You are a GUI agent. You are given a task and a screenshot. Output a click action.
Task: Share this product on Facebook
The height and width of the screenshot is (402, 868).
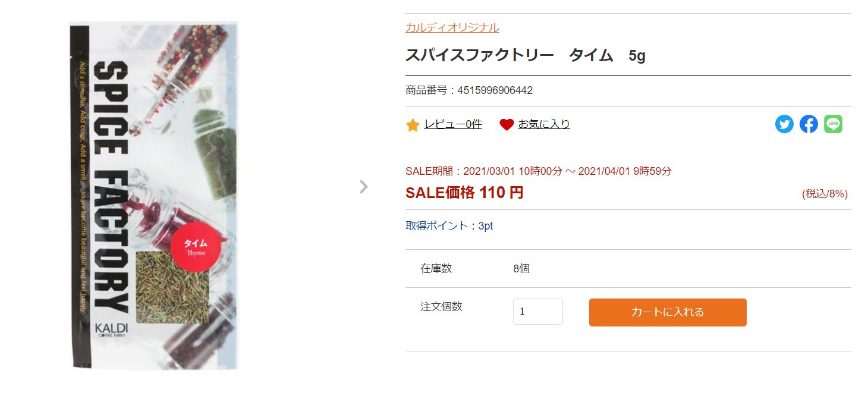(809, 124)
